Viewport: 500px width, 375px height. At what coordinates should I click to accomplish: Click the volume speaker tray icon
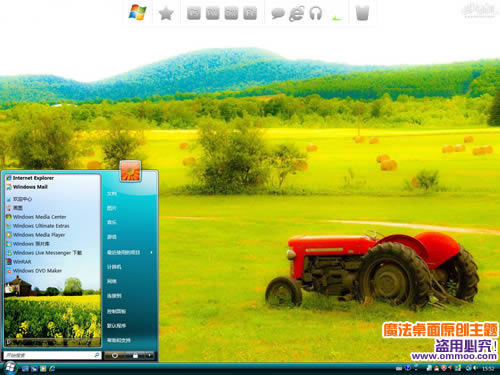coord(475,368)
